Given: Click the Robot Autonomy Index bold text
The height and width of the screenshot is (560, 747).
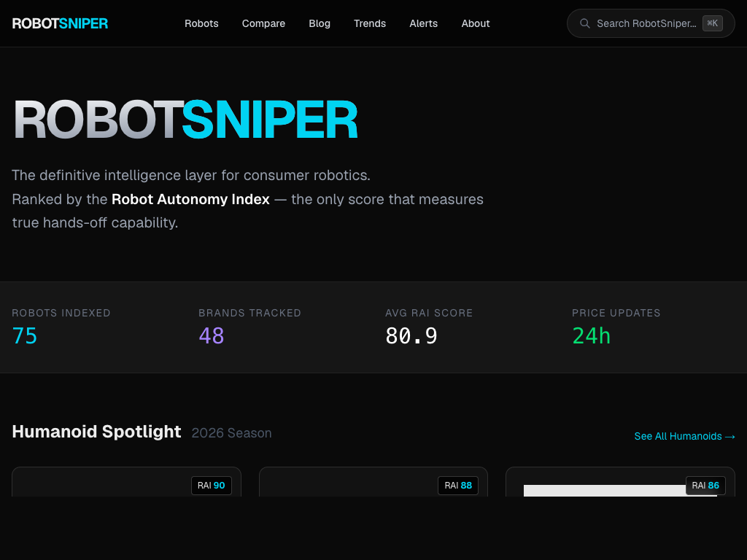Looking at the screenshot, I should [190, 199].
